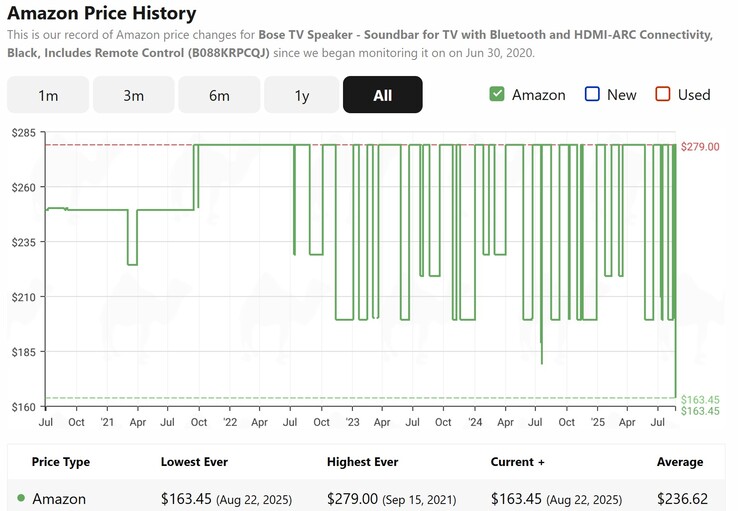Click the Amazon Price History heading

[x=101, y=14]
